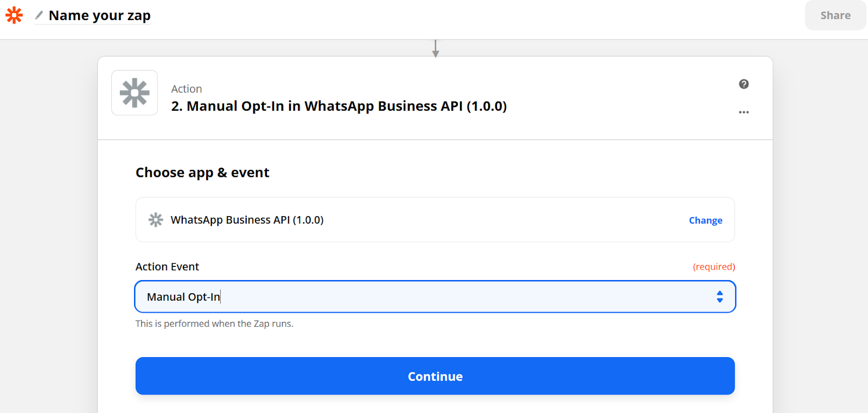
Task: Select the WhatsApp Business API (1.0.0) app row
Action: [x=435, y=220]
